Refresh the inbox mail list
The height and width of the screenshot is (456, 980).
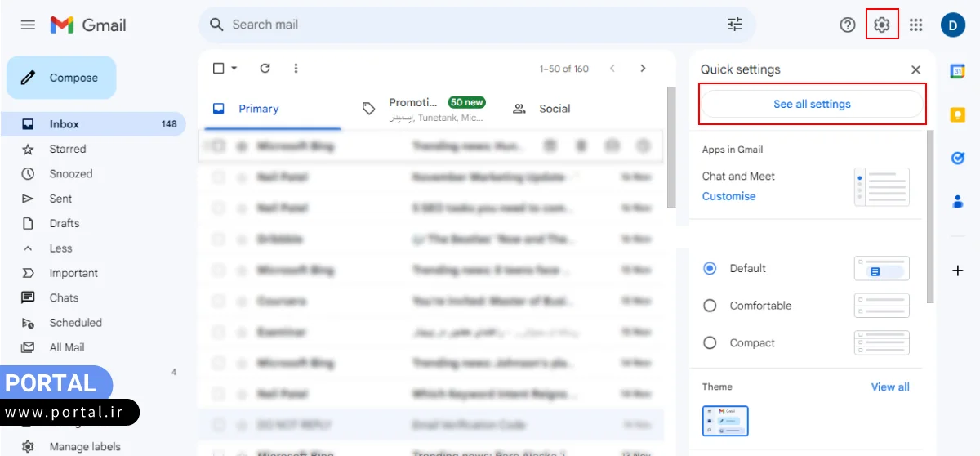click(x=265, y=69)
